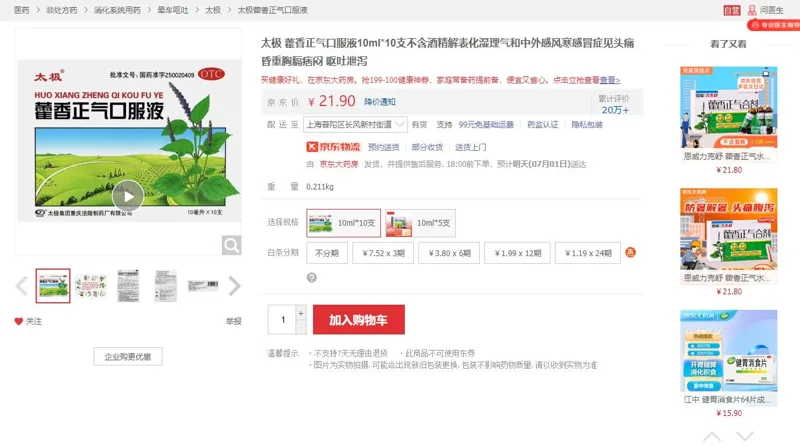This screenshot has width=800, height=447.
Task: Click the 部分收货 link
Action: [x=427, y=147]
